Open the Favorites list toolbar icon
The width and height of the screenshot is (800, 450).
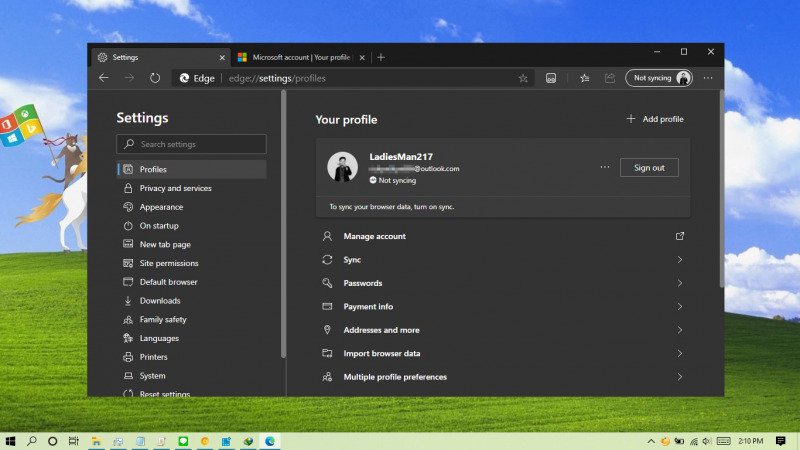585,78
